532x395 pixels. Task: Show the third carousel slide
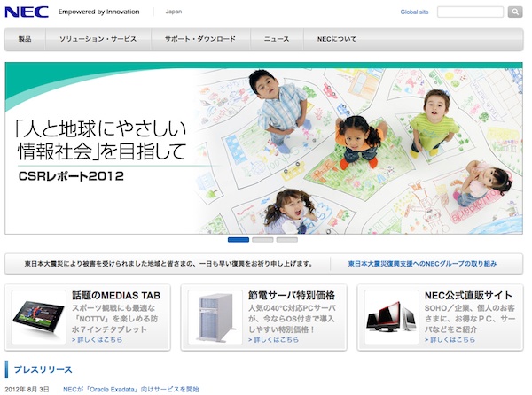coord(286,239)
